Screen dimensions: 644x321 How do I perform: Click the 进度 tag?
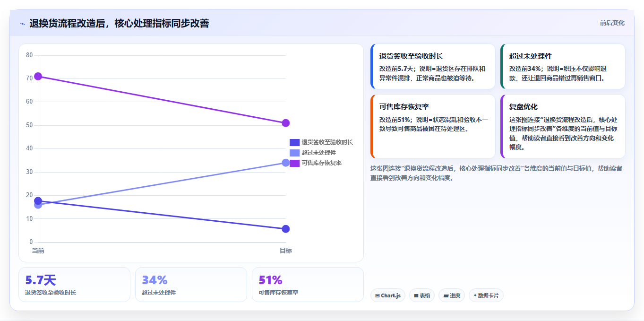click(452, 295)
